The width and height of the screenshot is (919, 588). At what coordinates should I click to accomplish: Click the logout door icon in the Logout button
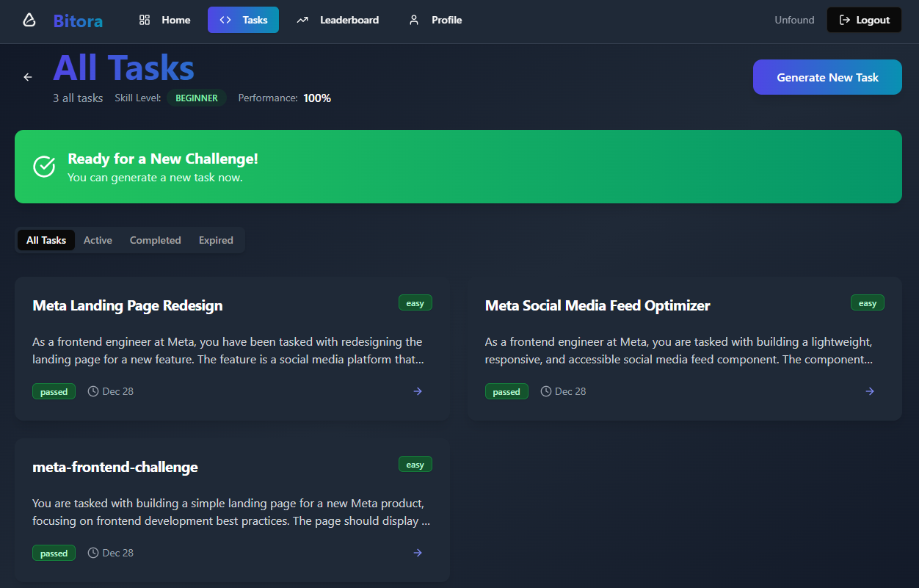point(844,20)
